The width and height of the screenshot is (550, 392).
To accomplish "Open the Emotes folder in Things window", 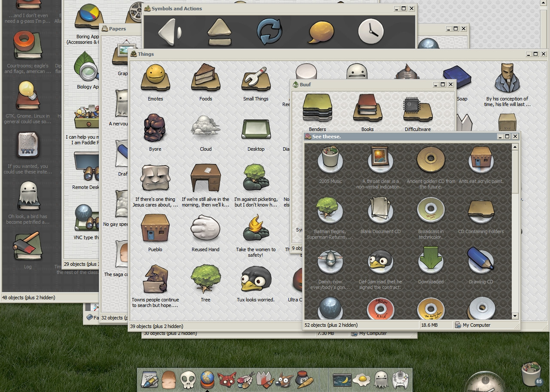I will point(155,78).
